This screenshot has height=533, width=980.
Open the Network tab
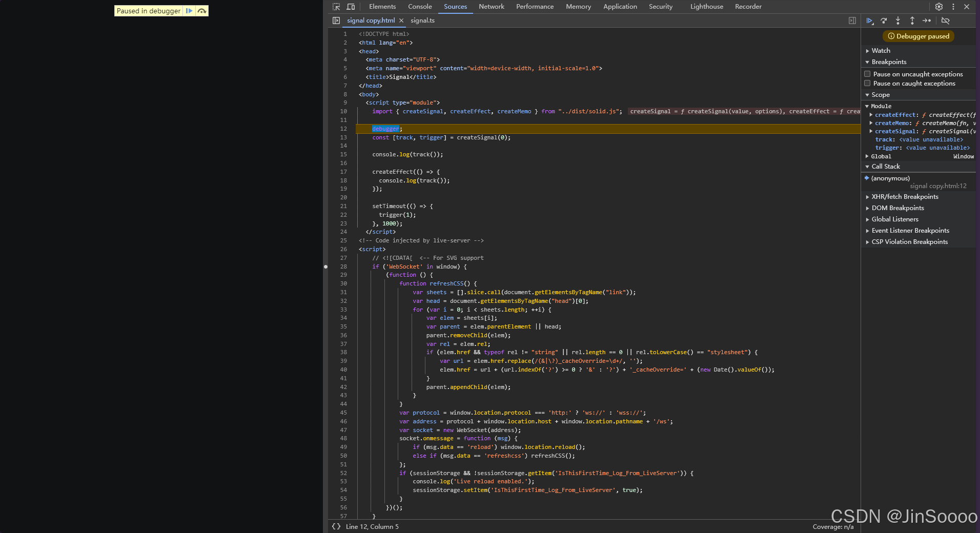click(492, 7)
